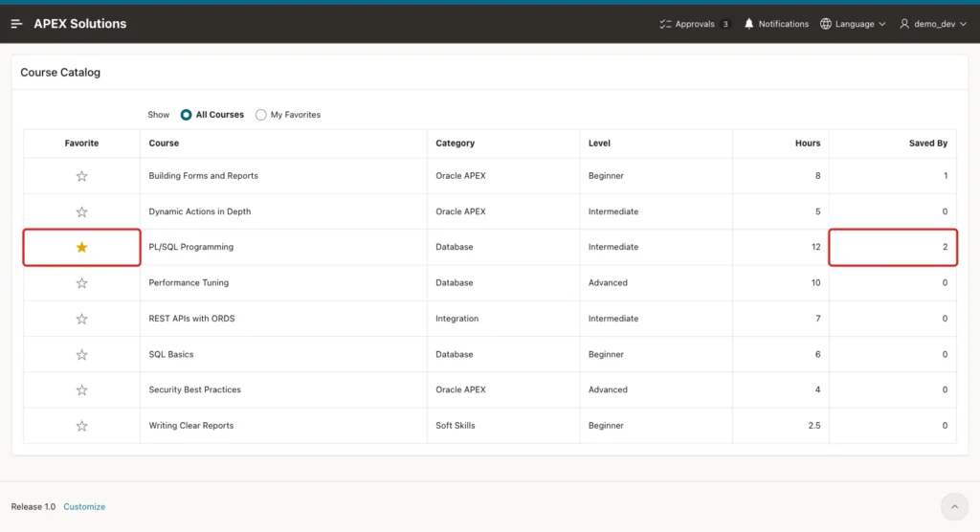Favorite the Dynamic Actions in Depth star

(82, 211)
